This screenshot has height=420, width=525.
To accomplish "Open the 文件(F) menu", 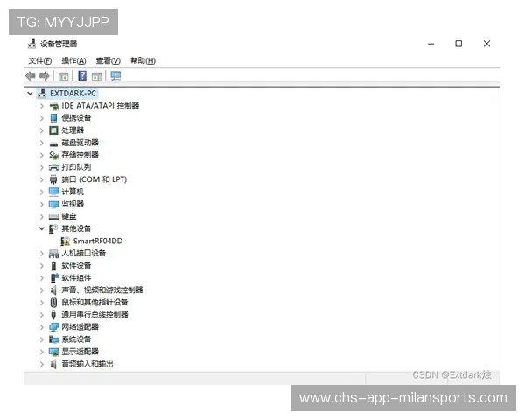I will coord(40,60).
